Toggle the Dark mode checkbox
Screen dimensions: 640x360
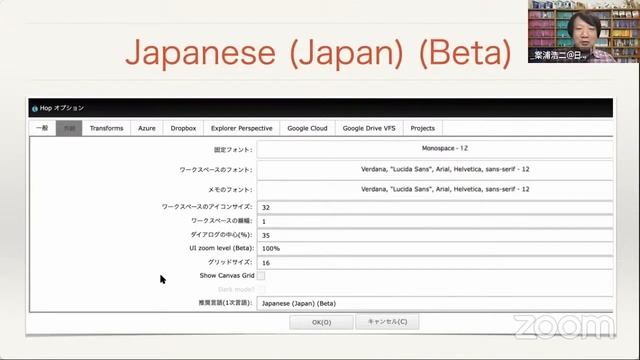point(261,289)
